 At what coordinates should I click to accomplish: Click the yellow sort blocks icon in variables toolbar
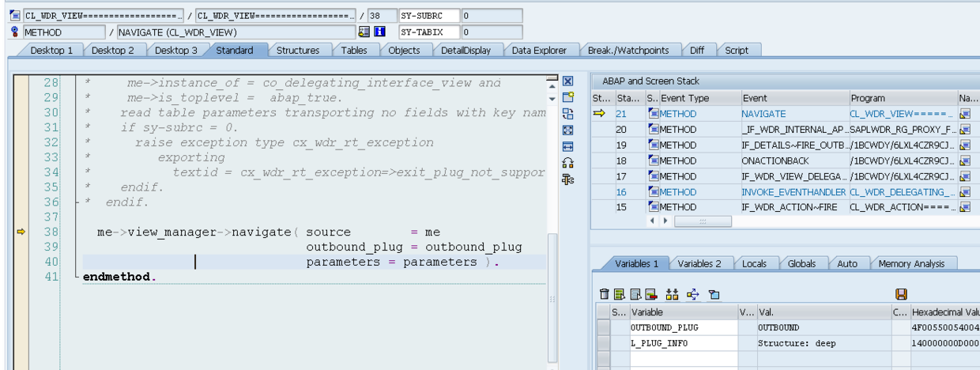(x=673, y=294)
